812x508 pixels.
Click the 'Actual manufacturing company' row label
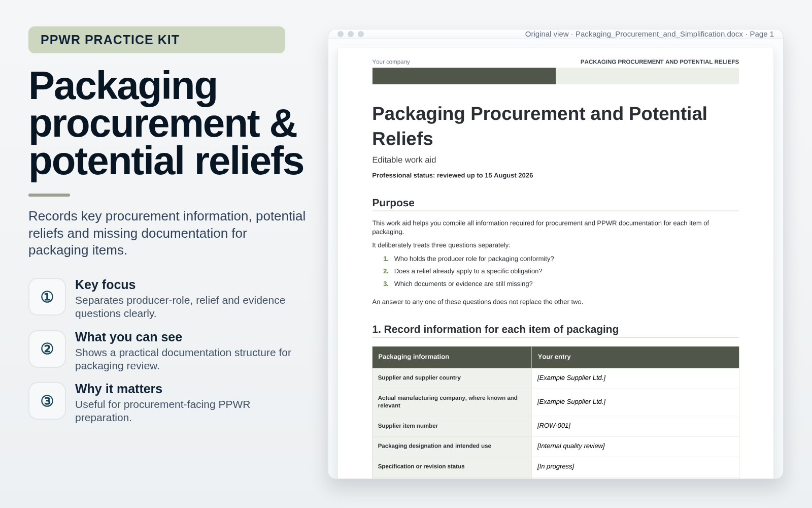[x=448, y=402]
